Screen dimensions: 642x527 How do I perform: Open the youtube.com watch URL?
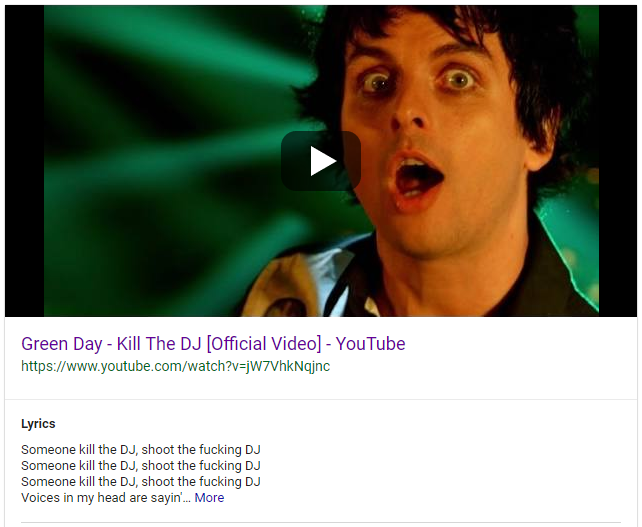point(175,366)
